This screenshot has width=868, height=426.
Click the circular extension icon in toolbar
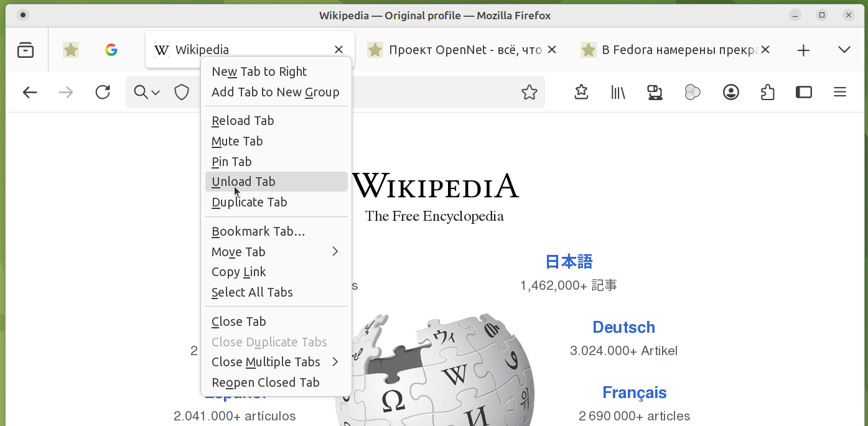pyautogui.click(x=693, y=93)
